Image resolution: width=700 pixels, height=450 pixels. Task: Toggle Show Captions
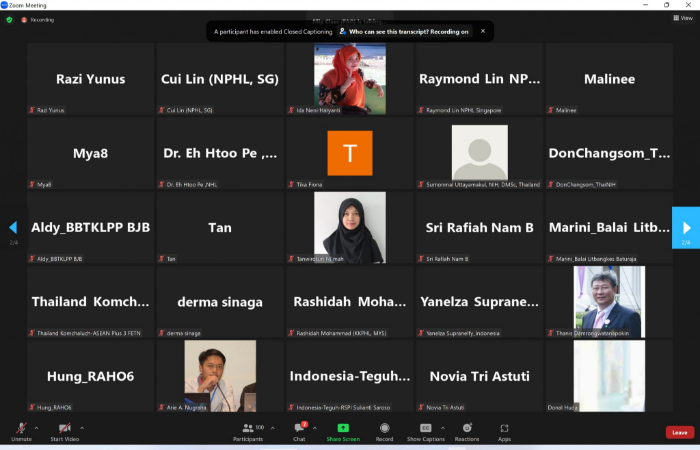(425, 430)
